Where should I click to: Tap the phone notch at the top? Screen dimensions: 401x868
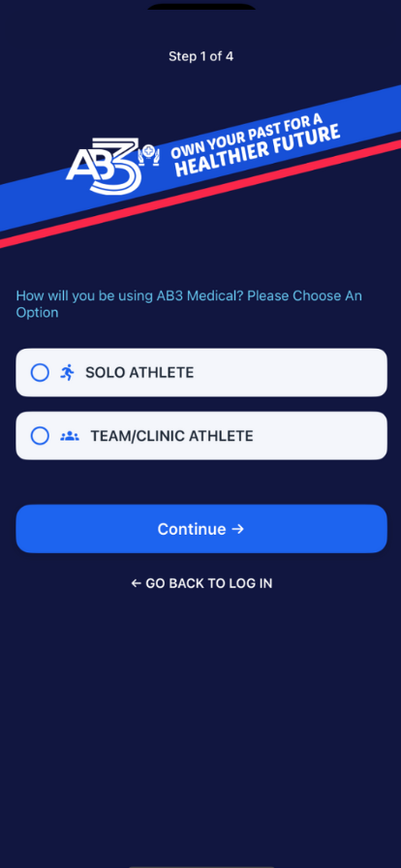tap(201, 6)
